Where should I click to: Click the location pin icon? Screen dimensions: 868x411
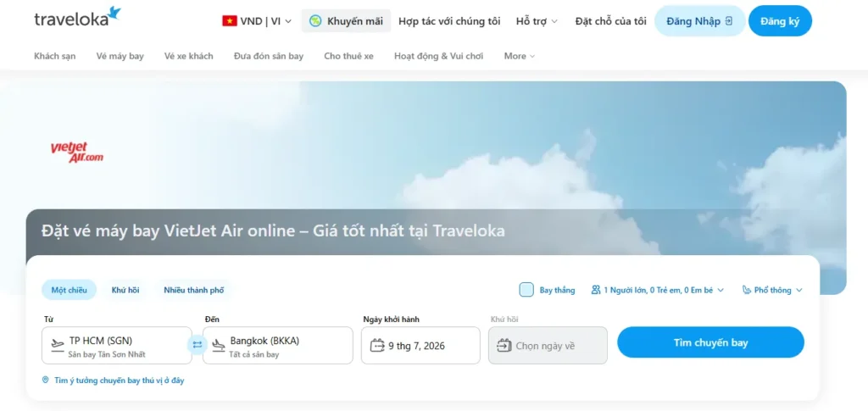(46, 380)
